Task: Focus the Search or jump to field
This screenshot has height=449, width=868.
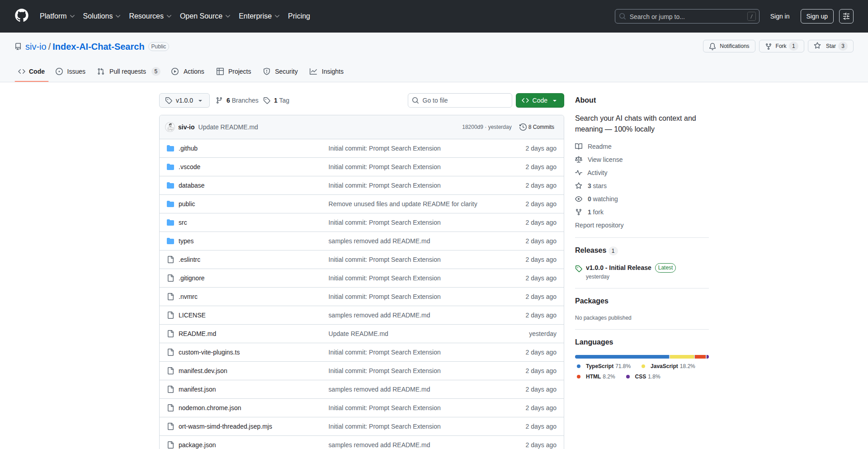Action: (687, 16)
